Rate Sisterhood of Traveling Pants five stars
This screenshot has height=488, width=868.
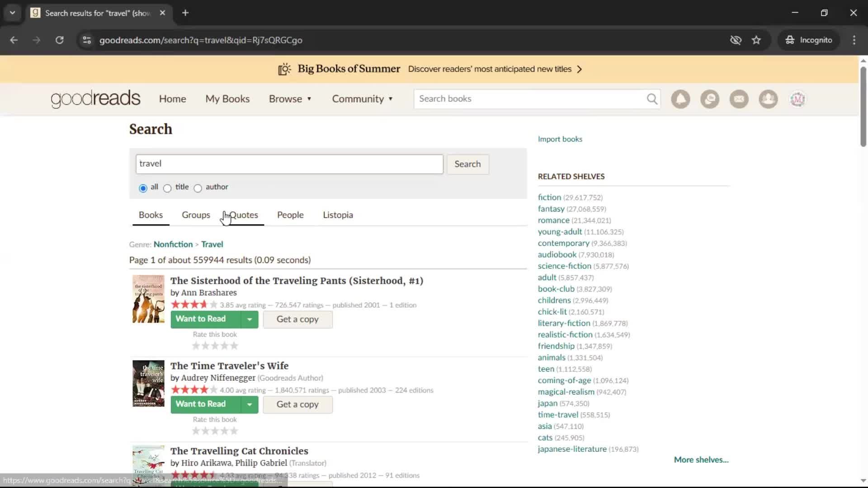pos(234,346)
